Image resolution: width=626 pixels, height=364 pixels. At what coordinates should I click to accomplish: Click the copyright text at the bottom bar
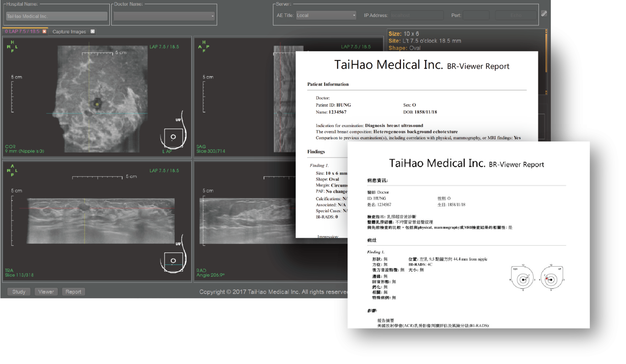point(273,292)
